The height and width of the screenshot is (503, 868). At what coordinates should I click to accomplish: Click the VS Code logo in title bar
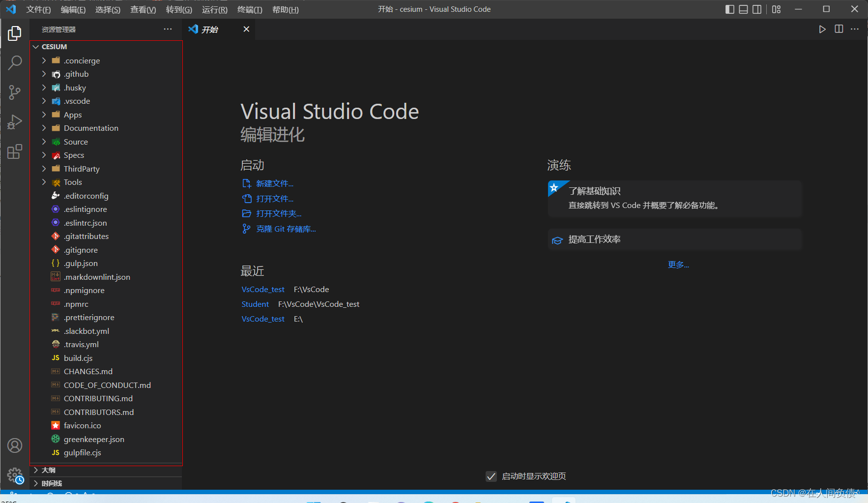coord(11,9)
